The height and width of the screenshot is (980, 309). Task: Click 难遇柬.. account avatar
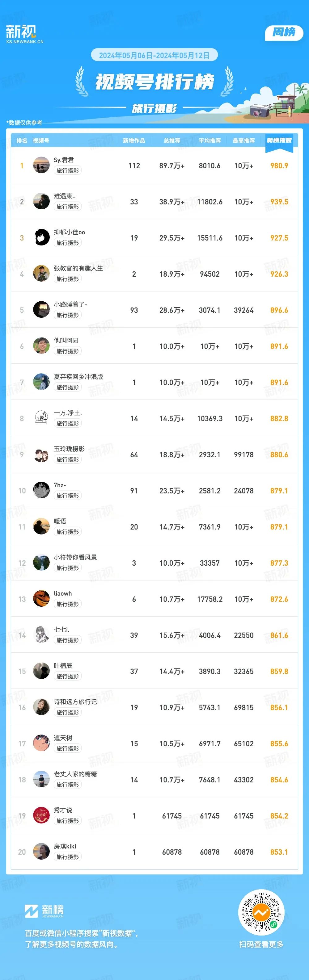click(41, 201)
